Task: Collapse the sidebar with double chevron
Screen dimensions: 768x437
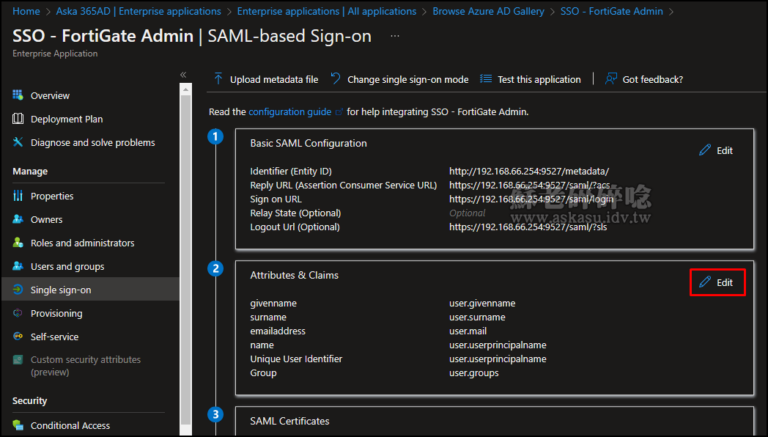Action: point(183,75)
